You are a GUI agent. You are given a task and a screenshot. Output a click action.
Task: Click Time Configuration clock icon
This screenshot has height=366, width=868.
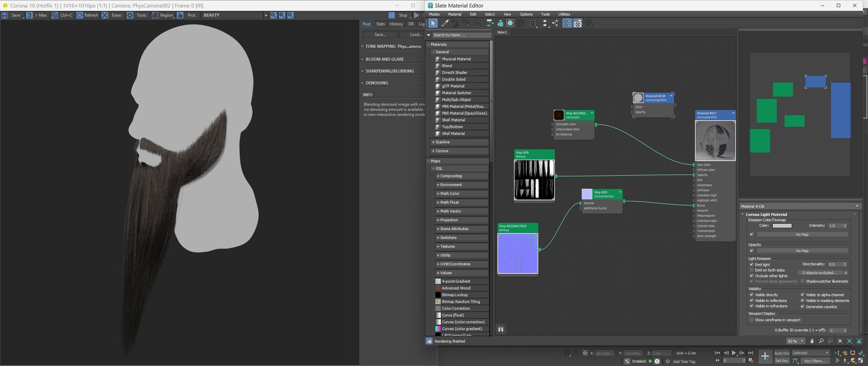pos(751,361)
